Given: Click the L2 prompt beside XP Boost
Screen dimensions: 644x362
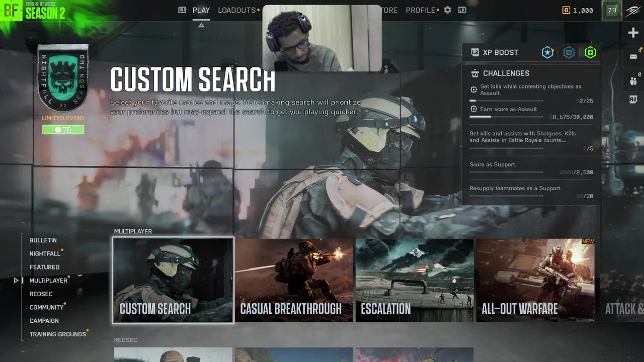Looking at the screenshot, I should [474, 52].
